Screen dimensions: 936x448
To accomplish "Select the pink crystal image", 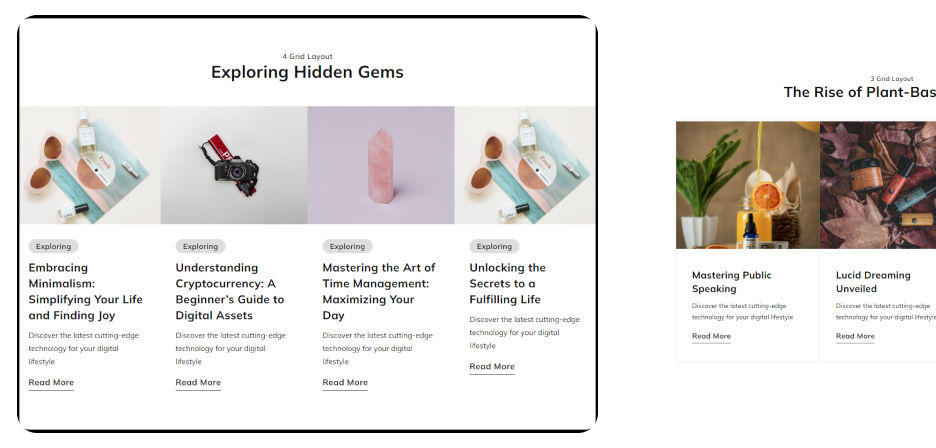I will click(381, 165).
